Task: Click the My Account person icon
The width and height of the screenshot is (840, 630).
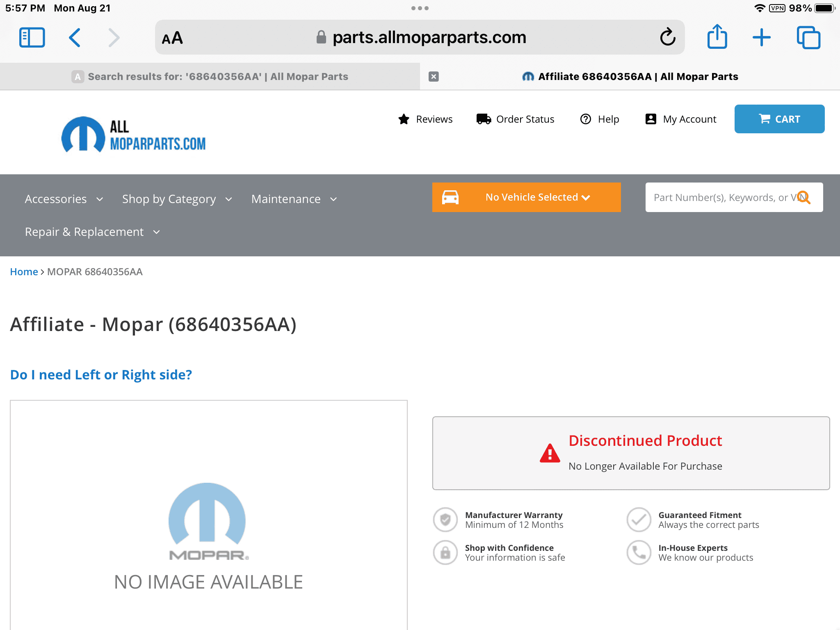Action: (x=651, y=119)
